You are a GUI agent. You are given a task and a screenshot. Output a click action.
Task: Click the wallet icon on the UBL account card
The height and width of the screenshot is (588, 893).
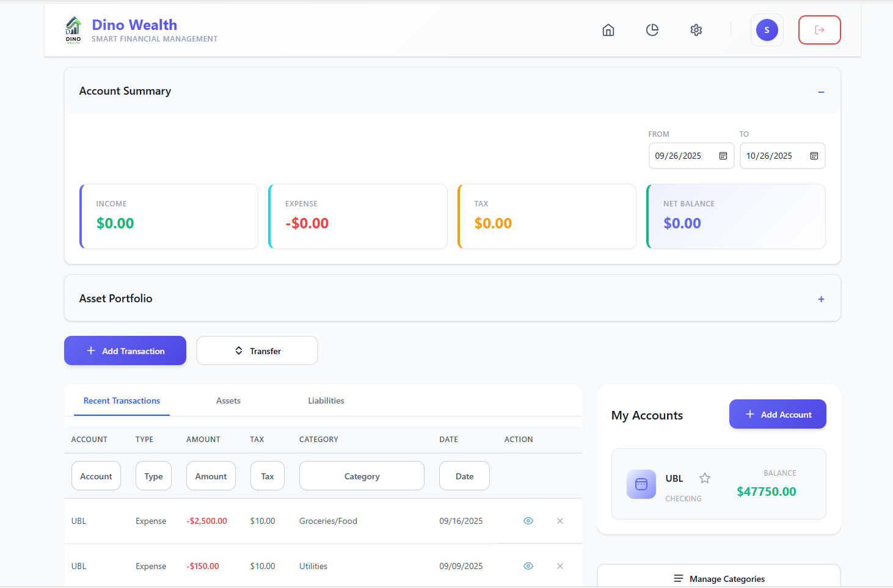tap(641, 484)
